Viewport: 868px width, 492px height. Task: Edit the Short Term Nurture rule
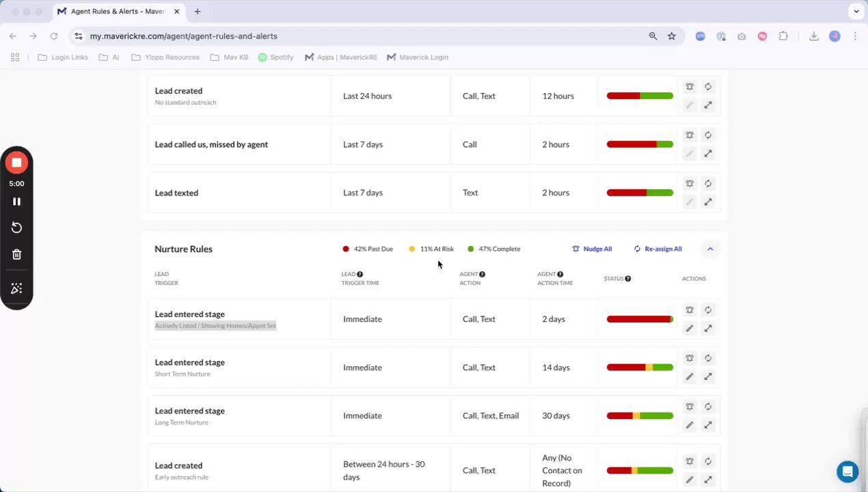click(690, 377)
